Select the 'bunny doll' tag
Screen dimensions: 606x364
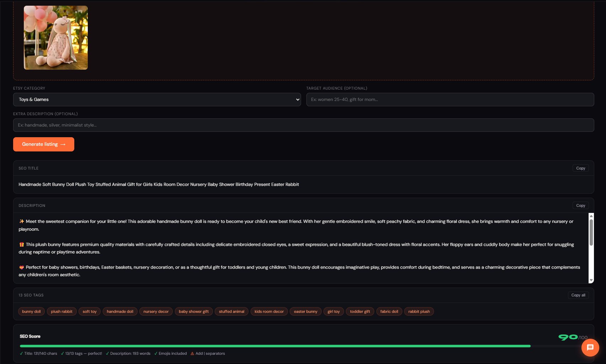[31, 311]
